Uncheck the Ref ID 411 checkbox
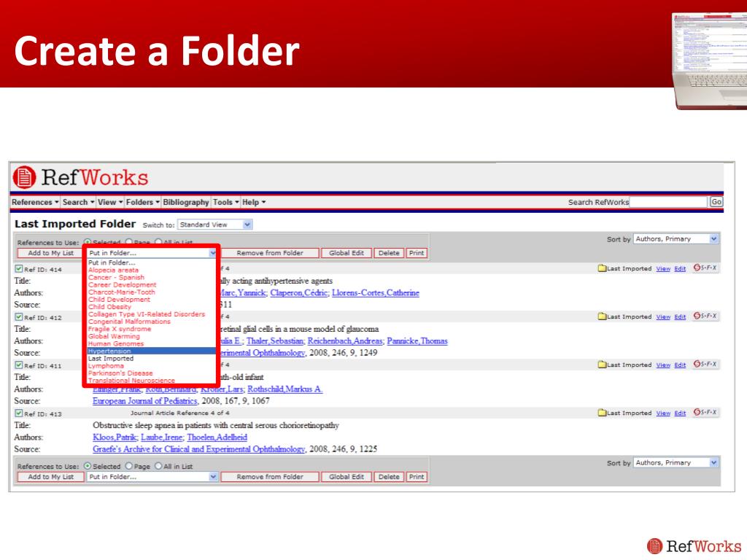 [x=18, y=365]
